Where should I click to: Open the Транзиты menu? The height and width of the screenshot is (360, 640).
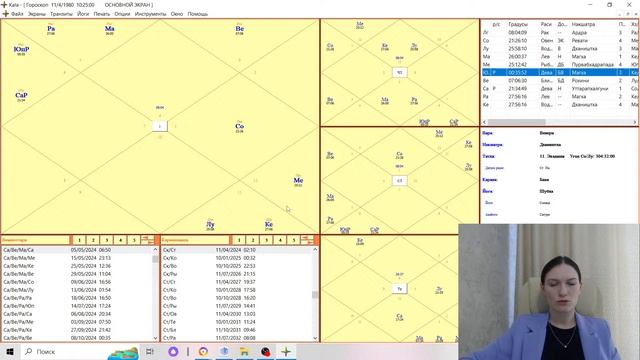click(61, 14)
